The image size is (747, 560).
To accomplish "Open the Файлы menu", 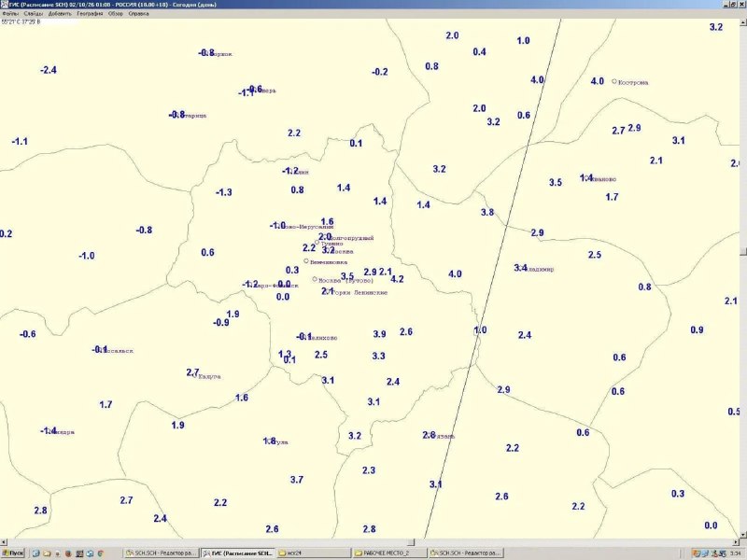I will [10, 14].
